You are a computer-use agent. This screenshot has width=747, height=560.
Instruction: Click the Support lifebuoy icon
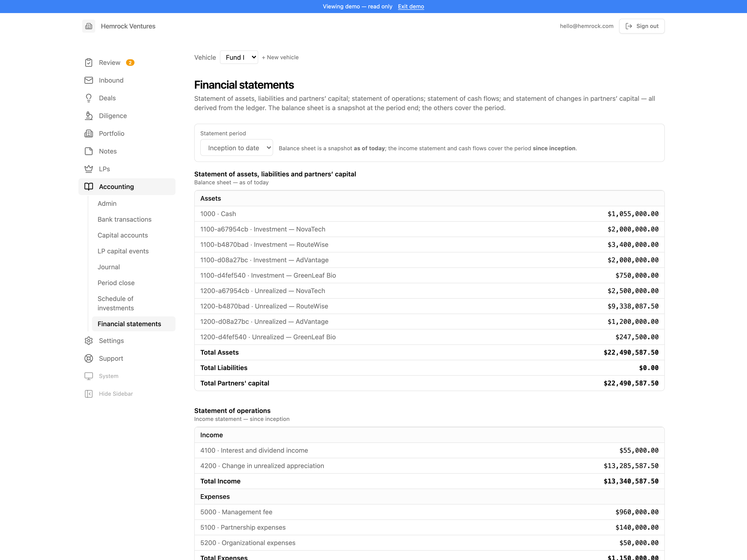(88, 358)
